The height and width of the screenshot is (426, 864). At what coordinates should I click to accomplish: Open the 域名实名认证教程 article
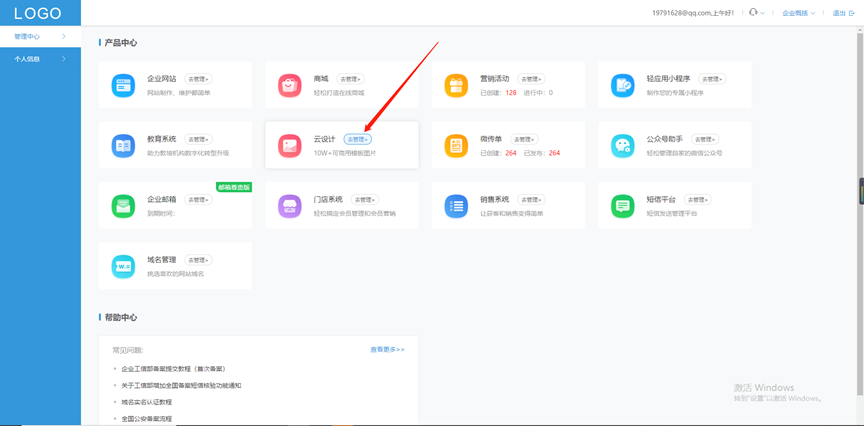point(147,402)
